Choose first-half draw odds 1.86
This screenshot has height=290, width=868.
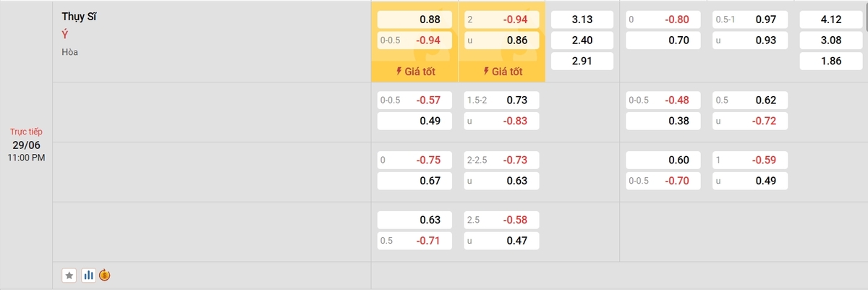tap(830, 61)
